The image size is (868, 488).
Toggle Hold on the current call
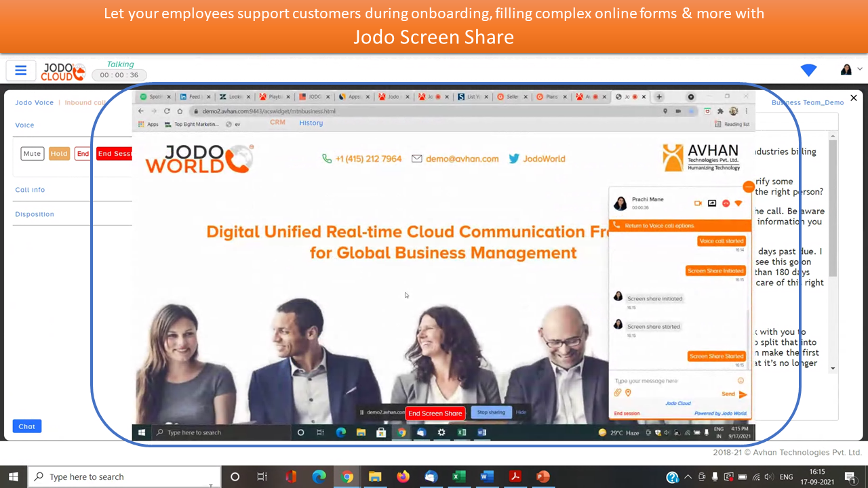[59, 154]
